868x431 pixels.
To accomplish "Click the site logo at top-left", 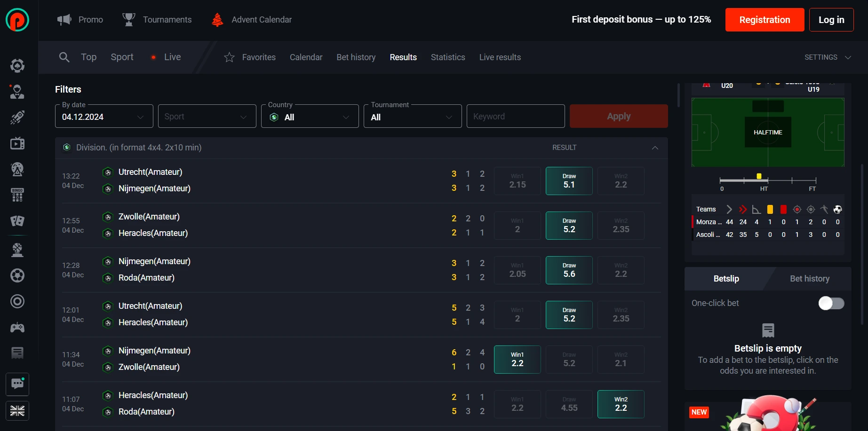I will coord(17,20).
